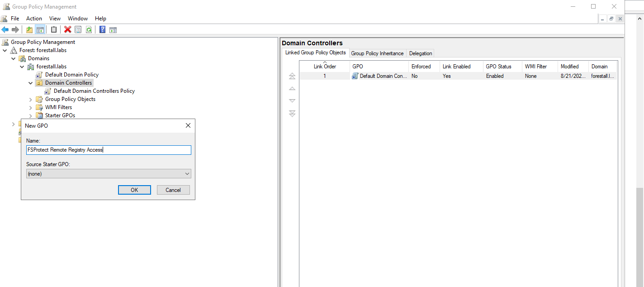This screenshot has width=644, height=287.
Task: Select Default Domain Policy in the tree
Action: [71, 75]
